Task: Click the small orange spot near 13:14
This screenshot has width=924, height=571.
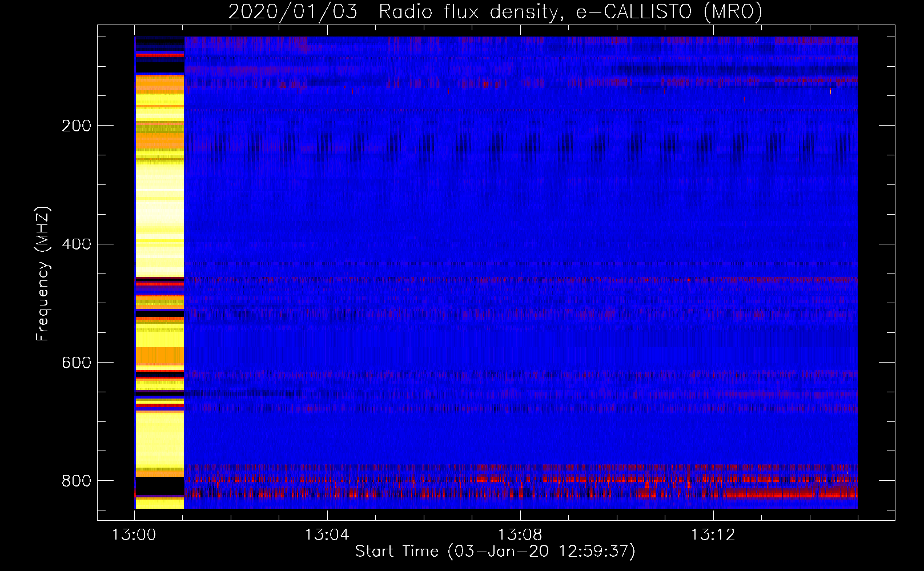Action: point(830,91)
